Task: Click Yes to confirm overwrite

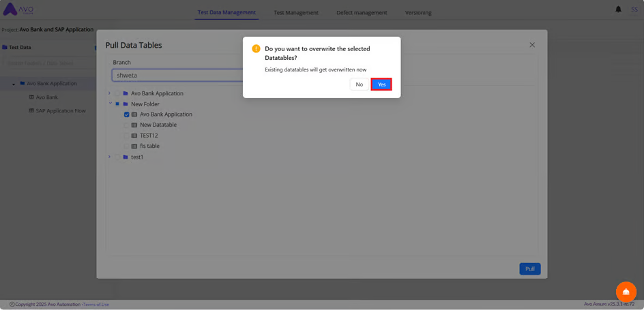Action: click(x=381, y=84)
